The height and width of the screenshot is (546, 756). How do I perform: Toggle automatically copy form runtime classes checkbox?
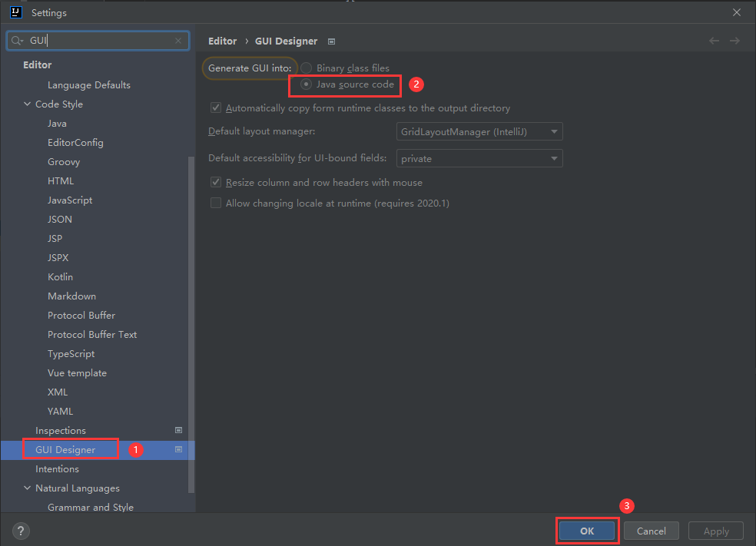(216, 108)
